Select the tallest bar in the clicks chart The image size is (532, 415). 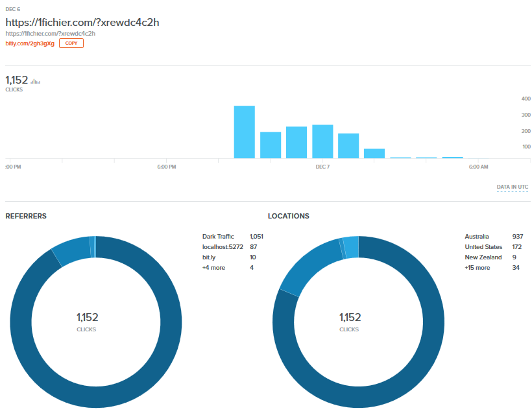pos(245,132)
